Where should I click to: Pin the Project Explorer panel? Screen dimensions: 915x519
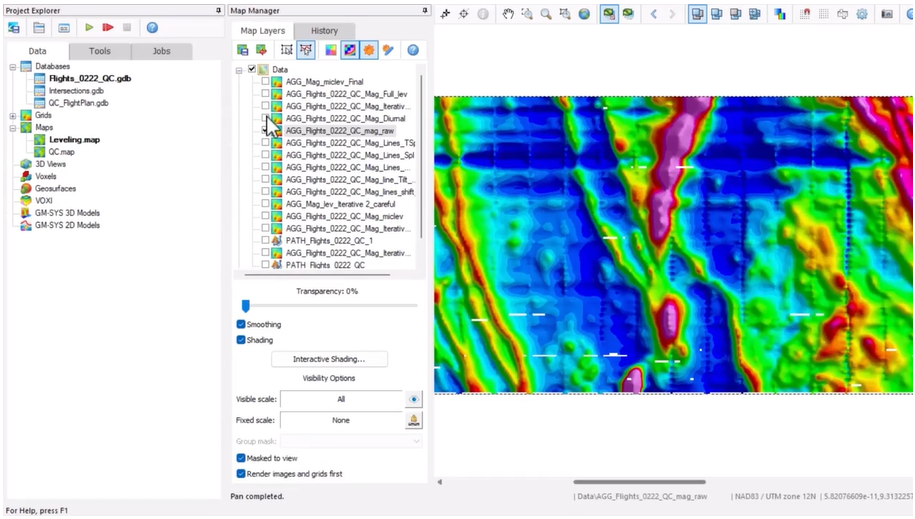[218, 11]
